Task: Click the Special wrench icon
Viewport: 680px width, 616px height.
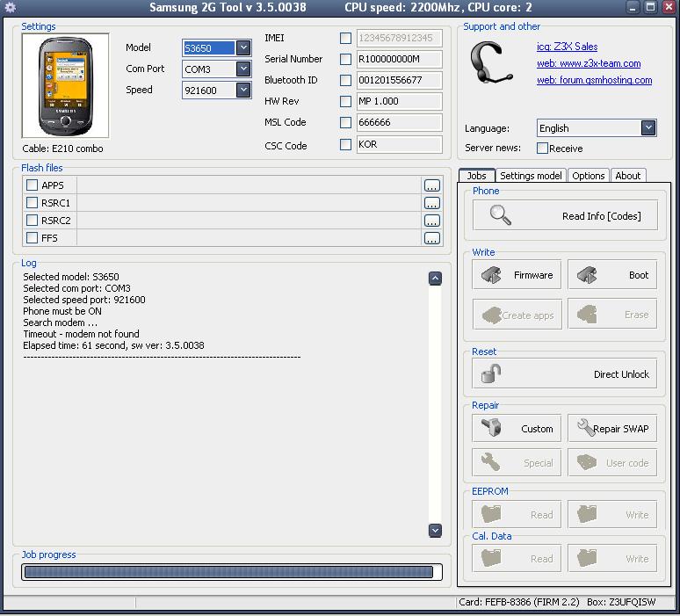Action: (x=490, y=462)
